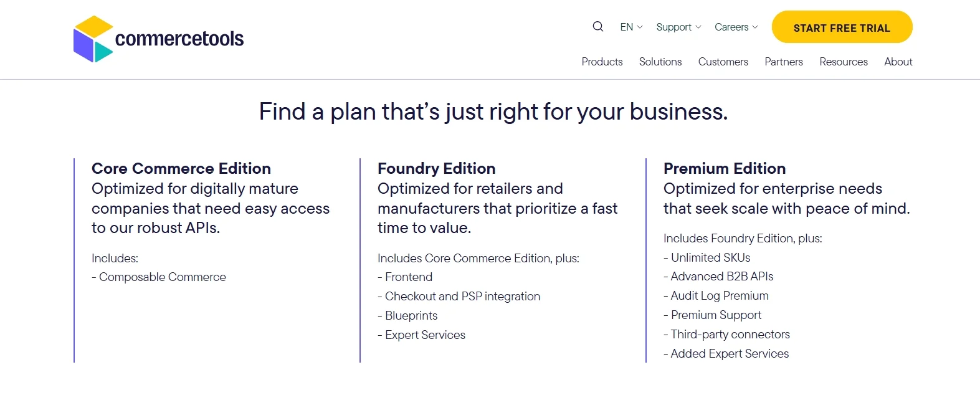980x405 pixels.
Task: Click 'Includes Foundry Edition, plus:' text
Action: tap(743, 239)
